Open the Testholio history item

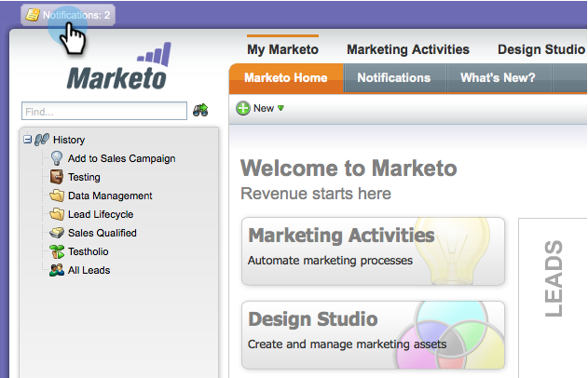(x=89, y=251)
